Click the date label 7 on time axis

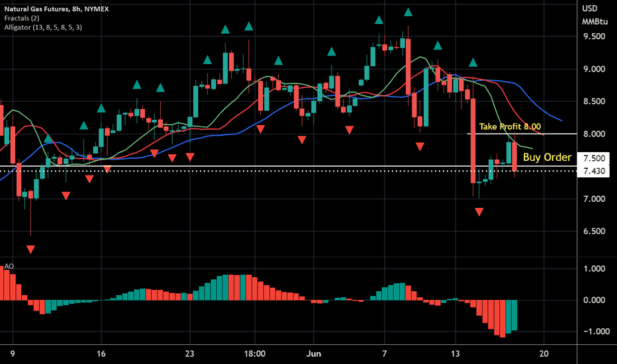(385, 354)
